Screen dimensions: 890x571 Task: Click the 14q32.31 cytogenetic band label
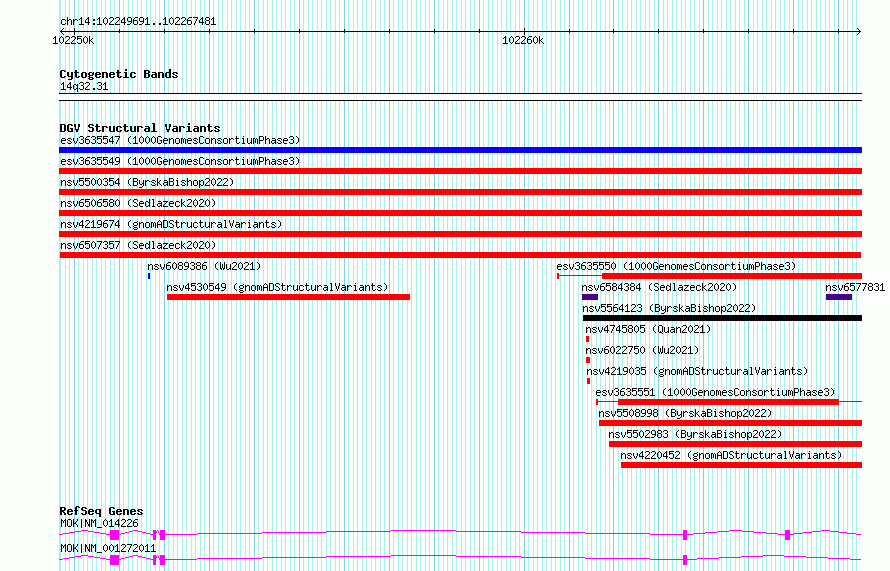click(84, 86)
